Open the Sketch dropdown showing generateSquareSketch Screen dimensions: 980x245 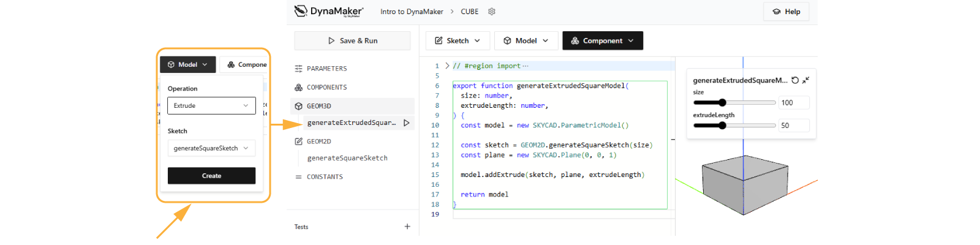tap(211, 148)
